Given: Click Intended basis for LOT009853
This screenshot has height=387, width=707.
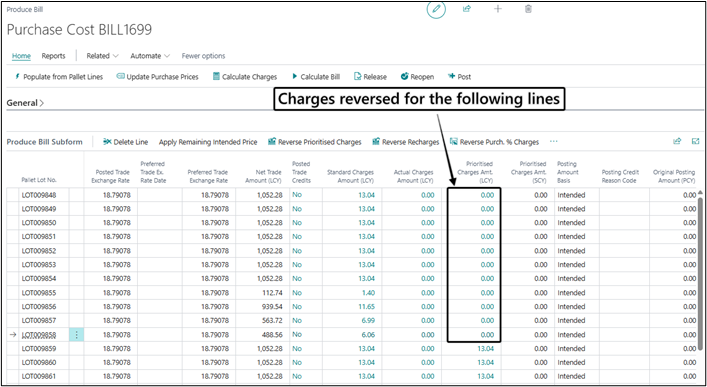Looking at the screenshot, I should tap(571, 264).
